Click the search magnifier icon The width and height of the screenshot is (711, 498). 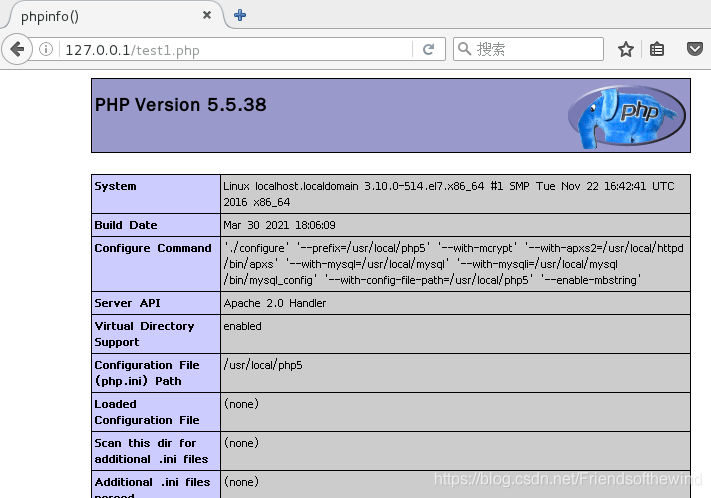pyautogui.click(x=464, y=49)
